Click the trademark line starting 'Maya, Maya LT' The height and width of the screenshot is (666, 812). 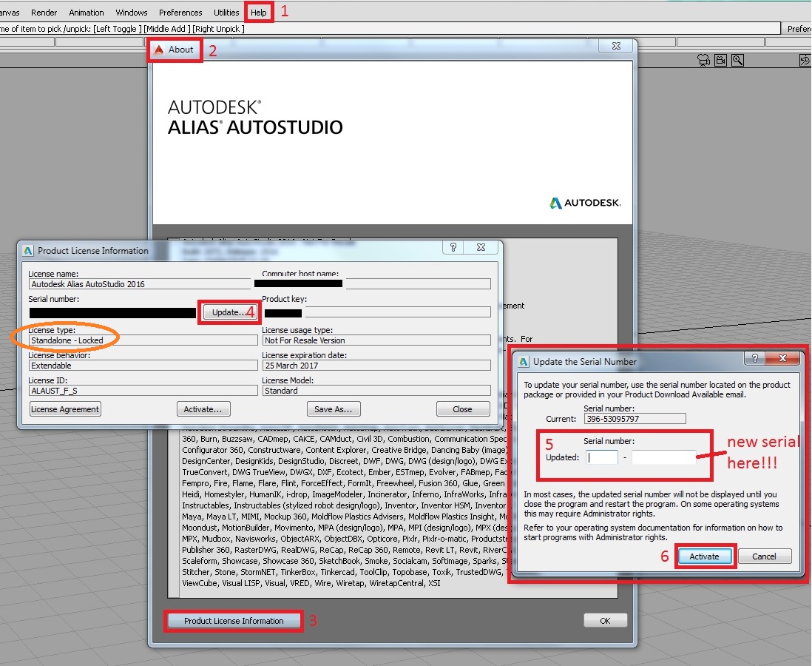[345, 517]
